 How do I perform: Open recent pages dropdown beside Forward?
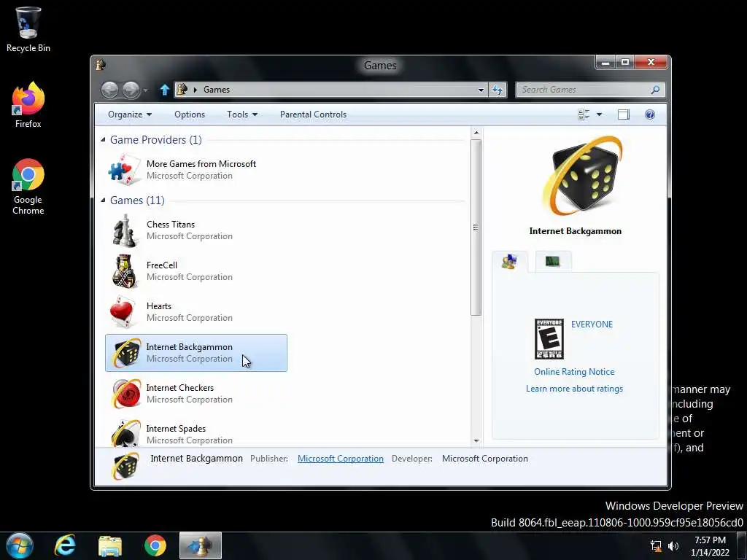point(146,90)
